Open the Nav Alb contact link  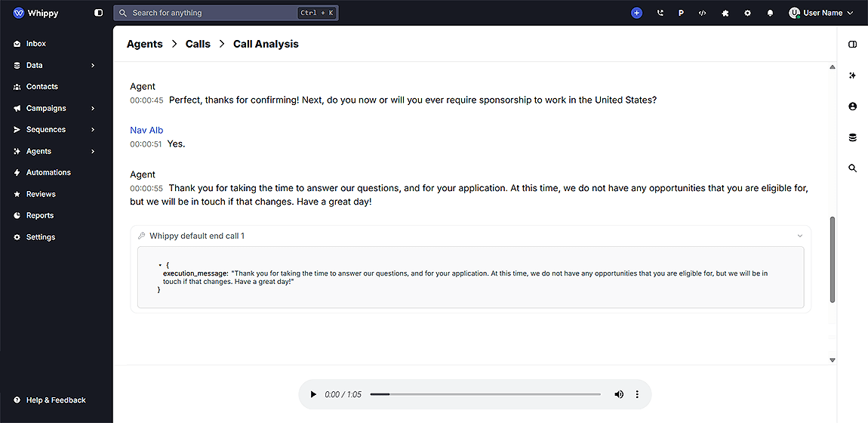coord(146,130)
